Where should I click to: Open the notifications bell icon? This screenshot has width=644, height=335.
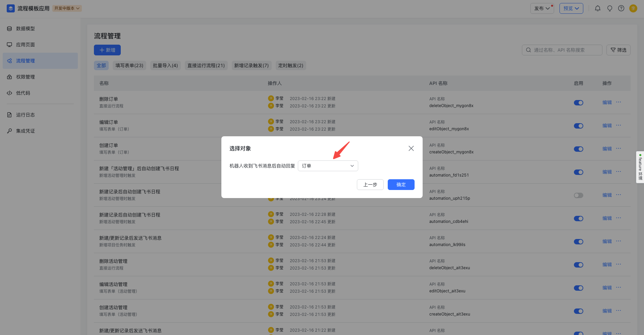598,8
